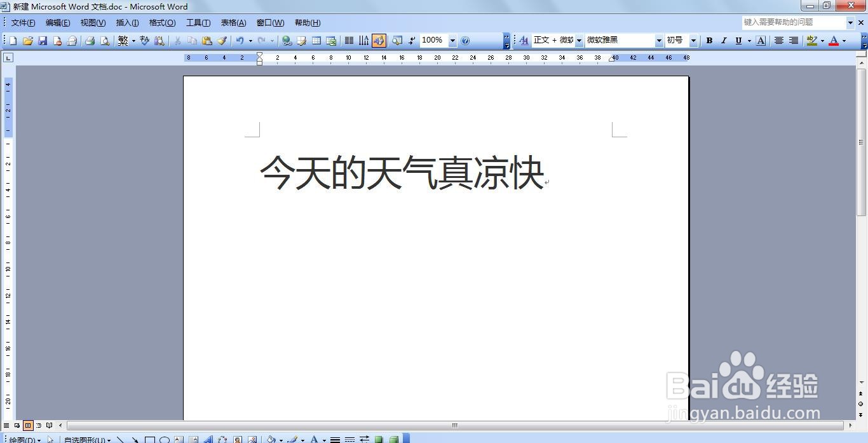Switch to Print Layout view button

pos(28,425)
